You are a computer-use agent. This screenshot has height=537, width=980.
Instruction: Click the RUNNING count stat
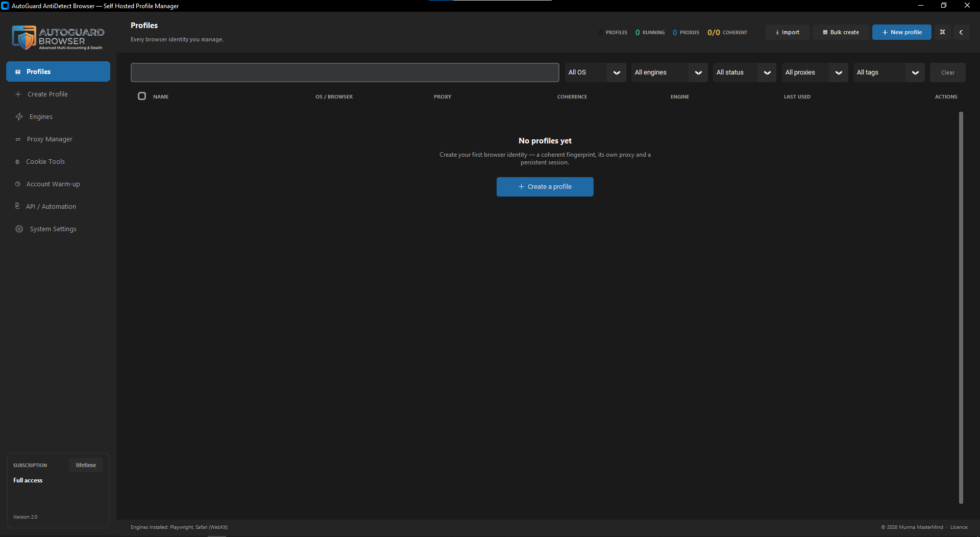(x=650, y=32)
